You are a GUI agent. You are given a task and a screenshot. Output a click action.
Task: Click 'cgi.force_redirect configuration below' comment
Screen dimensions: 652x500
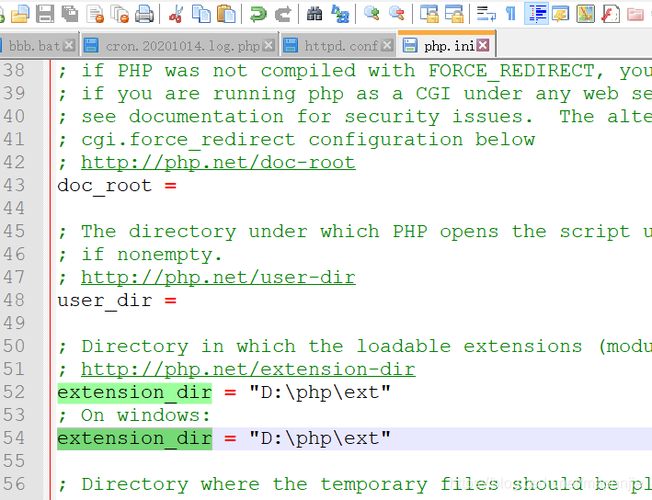308,140
